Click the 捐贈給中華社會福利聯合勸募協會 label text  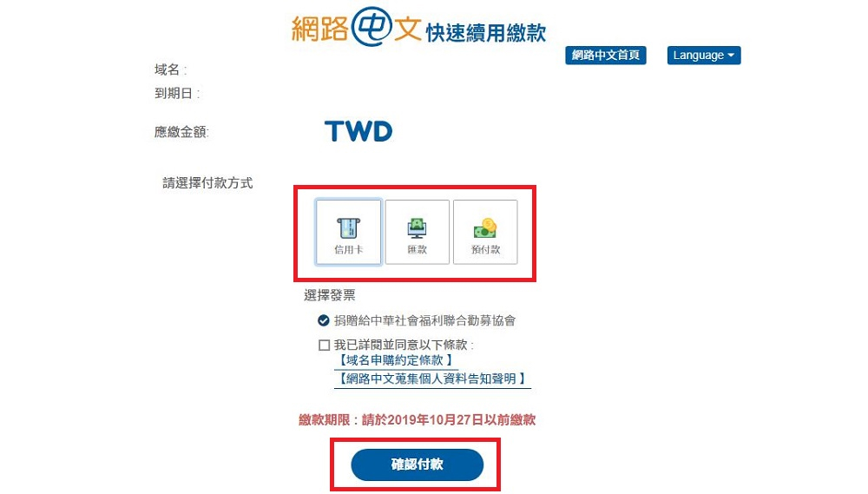tap(424, 320)
